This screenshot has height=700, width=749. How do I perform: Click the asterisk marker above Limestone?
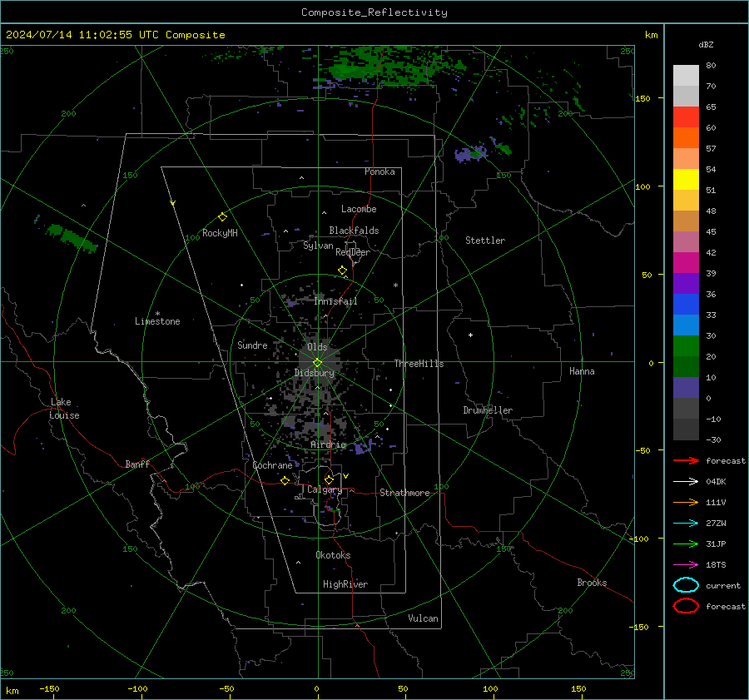click(x=157, y=314)
